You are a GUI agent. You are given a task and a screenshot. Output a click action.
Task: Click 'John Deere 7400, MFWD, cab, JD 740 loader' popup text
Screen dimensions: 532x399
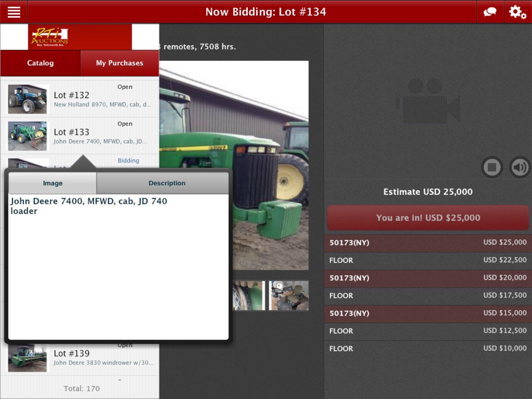(x=89, y=206)
